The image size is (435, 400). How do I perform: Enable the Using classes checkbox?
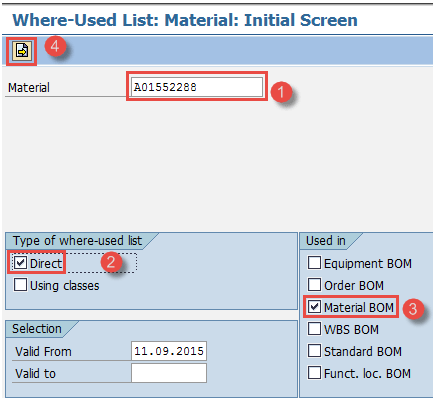[20, 285]
